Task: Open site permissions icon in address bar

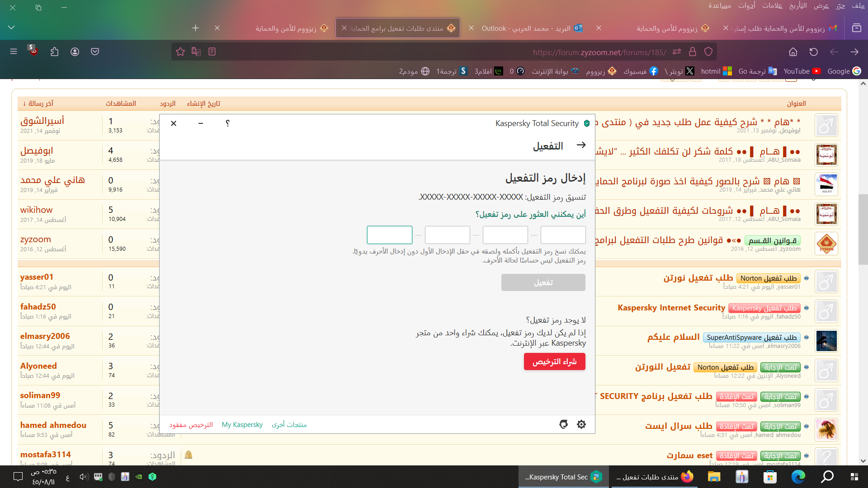Action: pos(677,52)
